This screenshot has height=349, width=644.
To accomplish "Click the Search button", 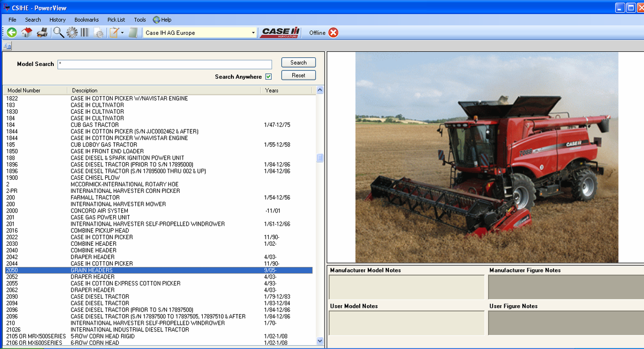I will click(298, 62).
